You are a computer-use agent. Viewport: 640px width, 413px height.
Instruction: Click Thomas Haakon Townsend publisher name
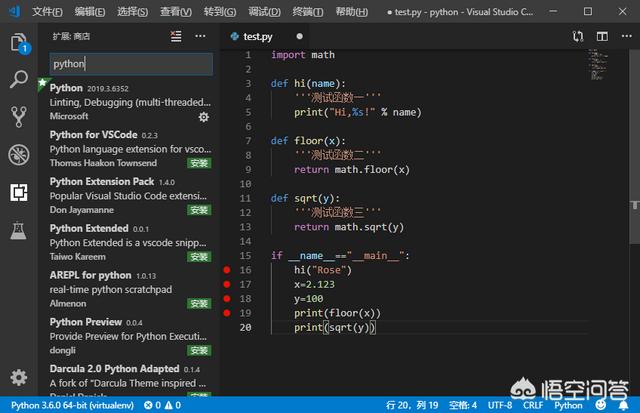tap(103, 163)
